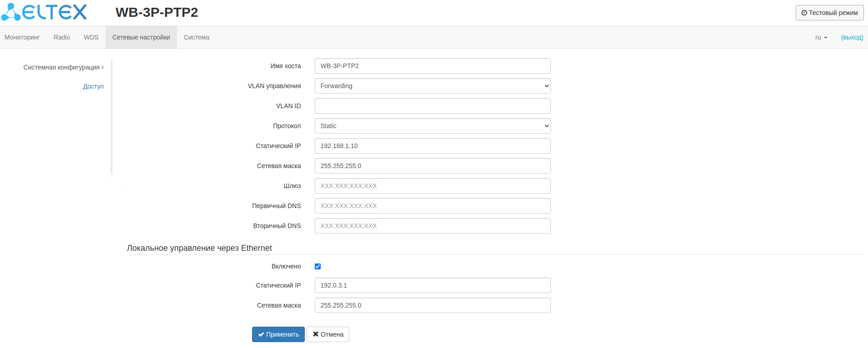The image size is (868, 348).
Task: Click the Eltex logo
Action: 44,12
